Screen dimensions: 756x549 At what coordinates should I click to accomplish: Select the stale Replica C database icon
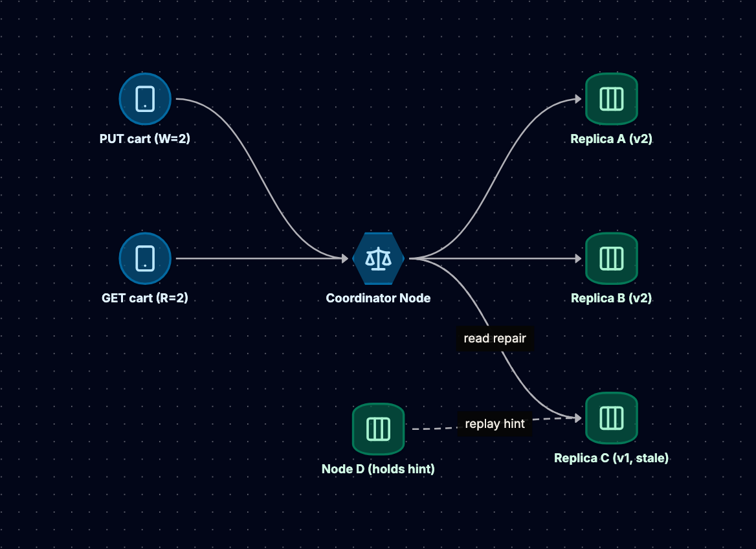pos(612,418)
